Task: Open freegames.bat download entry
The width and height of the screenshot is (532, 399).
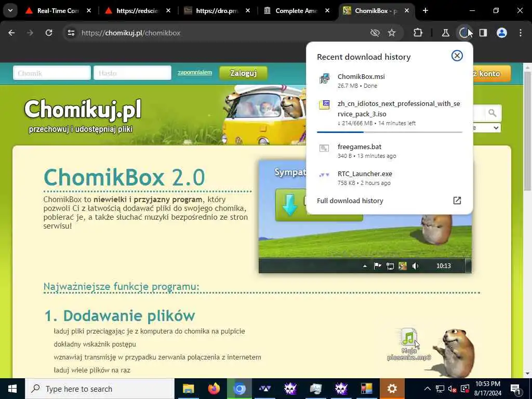Action: (x=390, y=151)
